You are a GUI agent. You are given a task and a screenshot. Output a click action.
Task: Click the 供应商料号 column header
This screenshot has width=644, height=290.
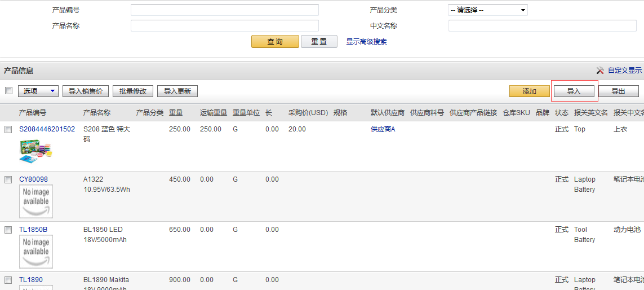tap(427, 113)
